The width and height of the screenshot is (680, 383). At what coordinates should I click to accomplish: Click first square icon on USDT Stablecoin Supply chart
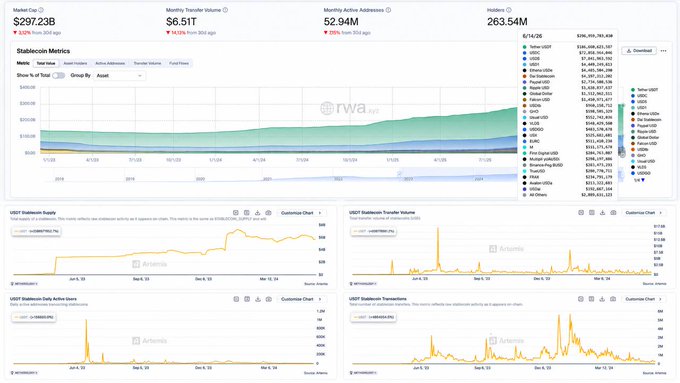point(236,213)
